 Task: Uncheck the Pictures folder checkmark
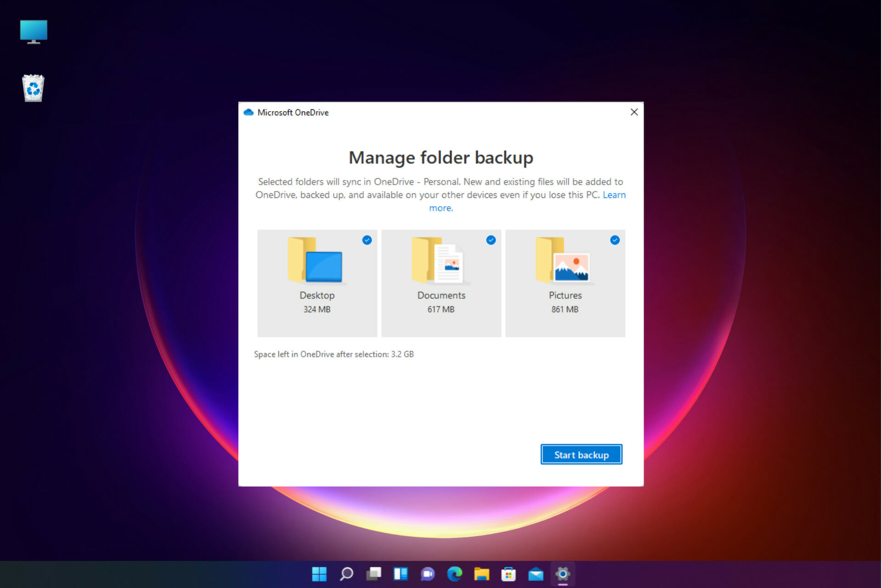[x=615, y=240]
